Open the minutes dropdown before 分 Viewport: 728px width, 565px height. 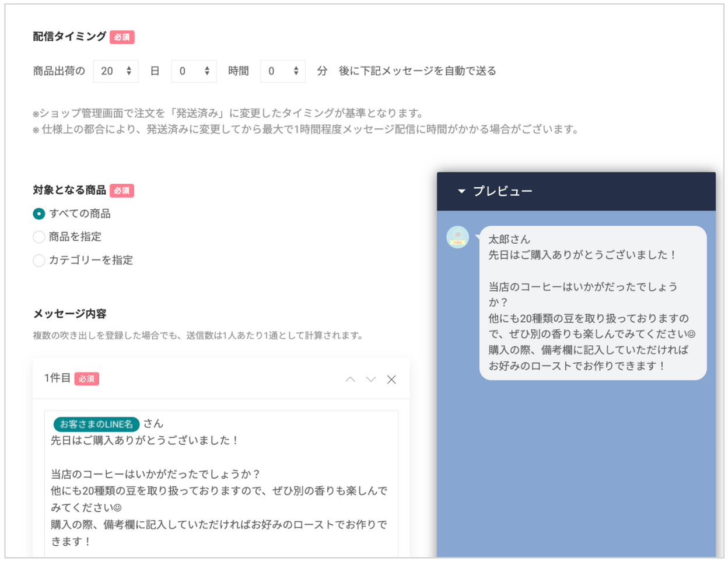[282, 71]
